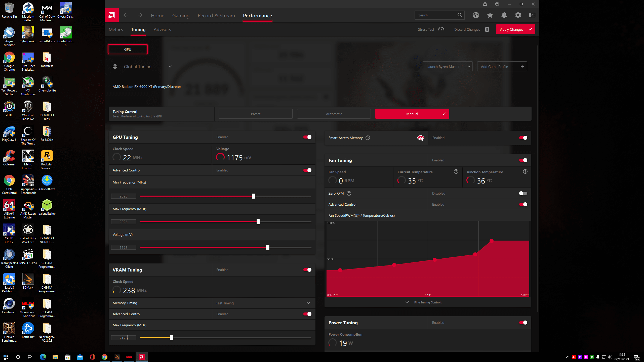
Task: Click Min Frequency value field 2825
Action: click(124, 196)
